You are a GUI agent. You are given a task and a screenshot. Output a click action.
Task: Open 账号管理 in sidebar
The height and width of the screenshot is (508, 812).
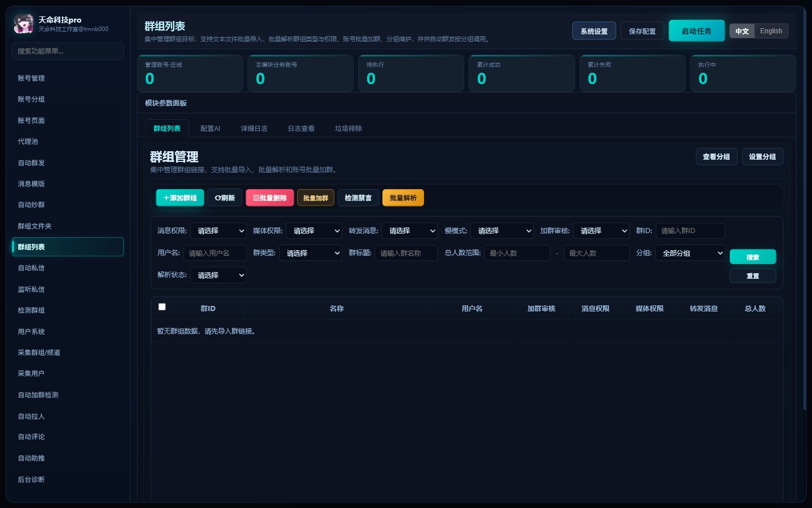point(68,78)
